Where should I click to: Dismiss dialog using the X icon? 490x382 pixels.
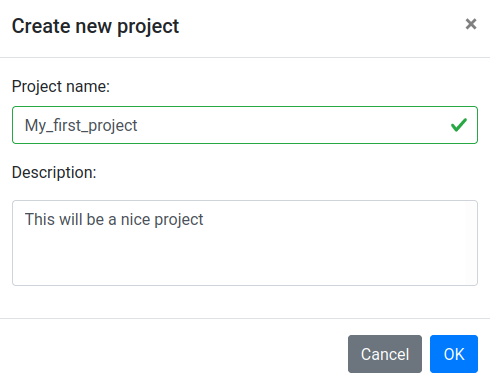click(x=471, y=24)
